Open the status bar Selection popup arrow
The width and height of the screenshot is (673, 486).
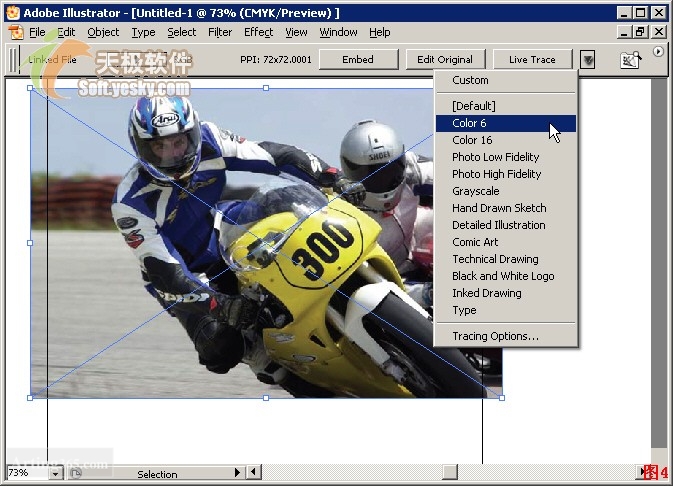(x=237, y=472)
